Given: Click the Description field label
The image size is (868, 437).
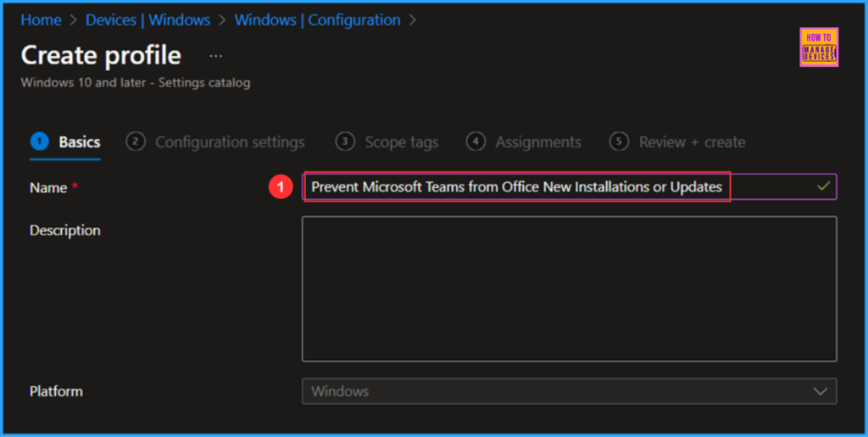Looking at the screenshot, I should coord(65,230).
